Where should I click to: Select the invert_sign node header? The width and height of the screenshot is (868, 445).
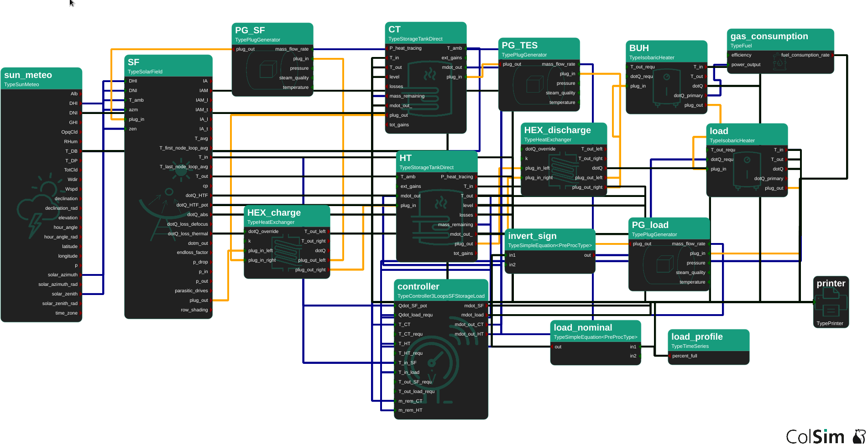pos(532,236)
